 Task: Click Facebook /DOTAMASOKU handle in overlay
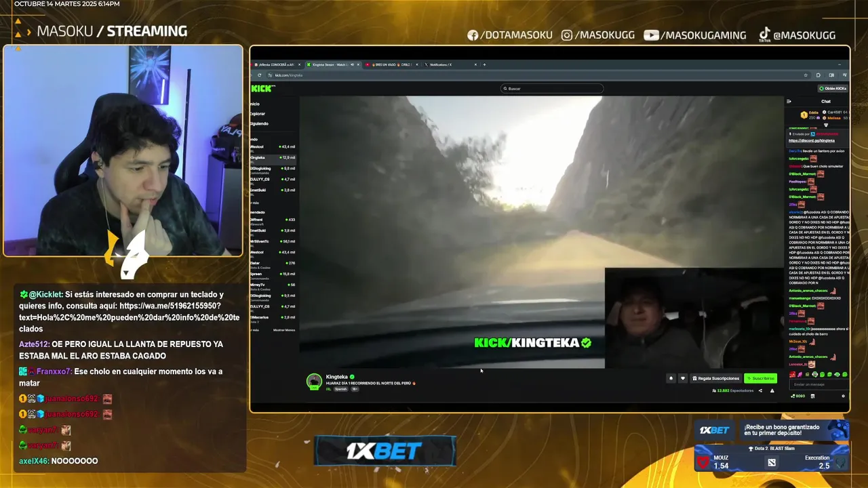tap(510, 35)
